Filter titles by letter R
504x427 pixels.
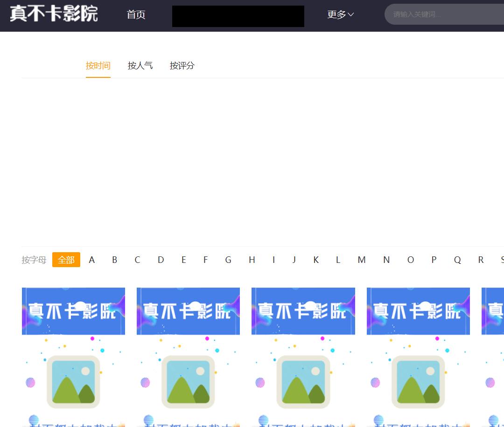point(480,260)
